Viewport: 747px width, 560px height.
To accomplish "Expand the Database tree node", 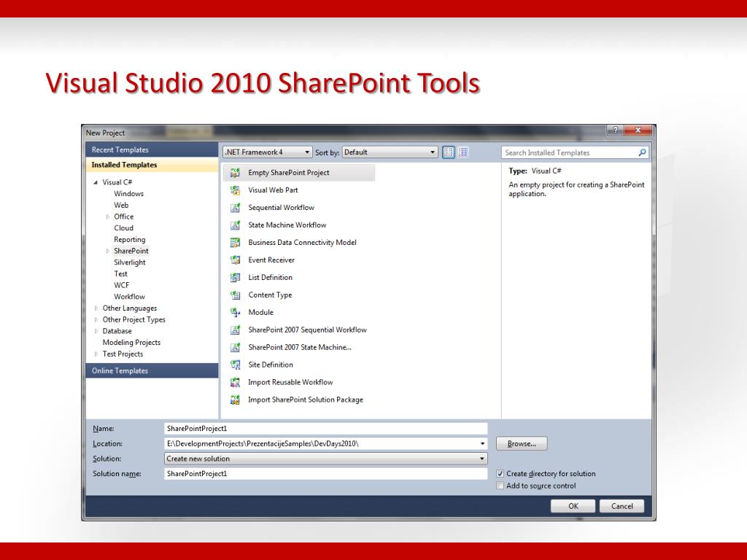I will click(96, 331).
